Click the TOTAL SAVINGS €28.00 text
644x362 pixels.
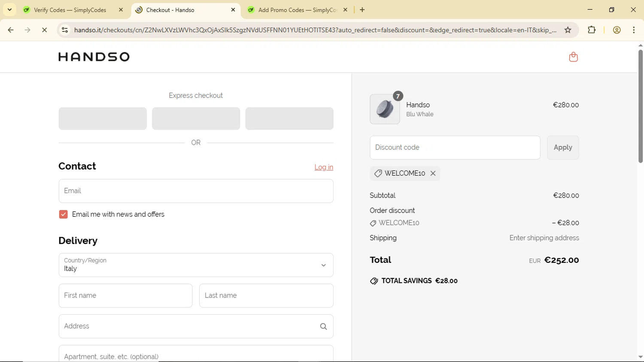pos(419,281)
